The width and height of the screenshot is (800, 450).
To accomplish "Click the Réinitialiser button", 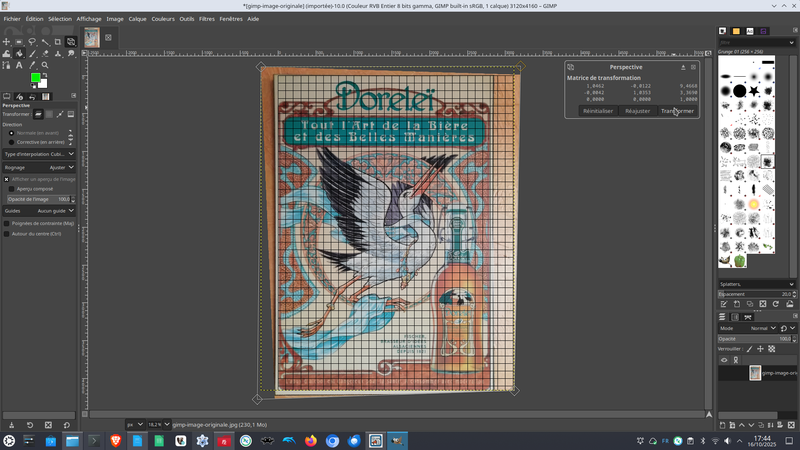I will (597, 111).
